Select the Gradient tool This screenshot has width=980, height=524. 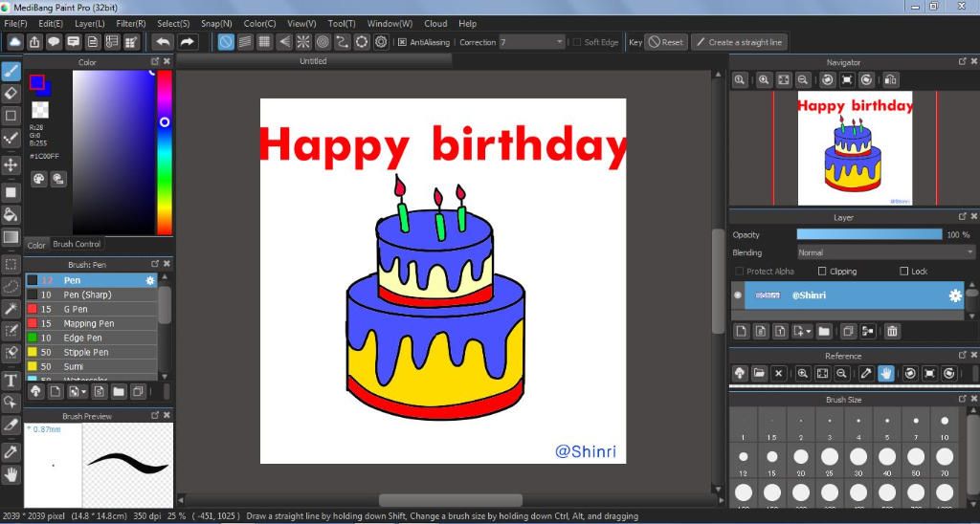[11, 237]
